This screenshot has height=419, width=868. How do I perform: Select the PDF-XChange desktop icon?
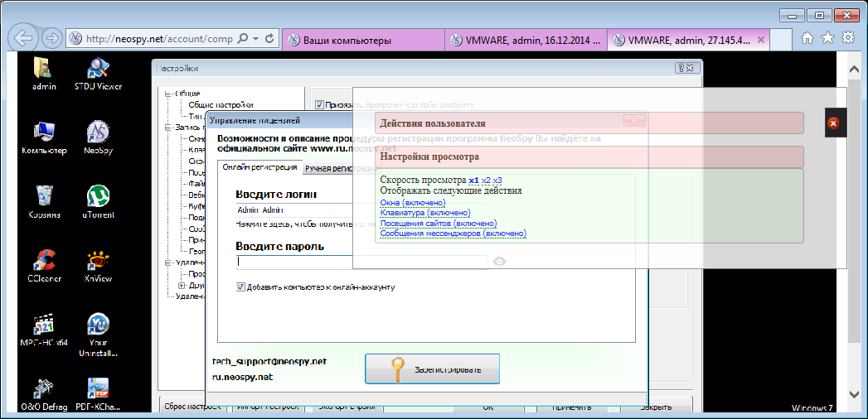[x=98, y=395]
